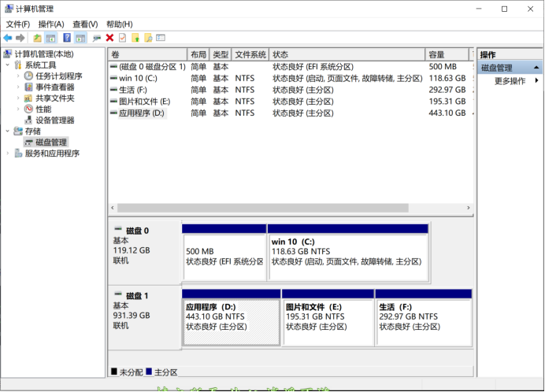This screenshot has width=545, height=392.
Task: Click the volume list scroll-left arrow
Action: pyautogui.click(x=113, y=208)
